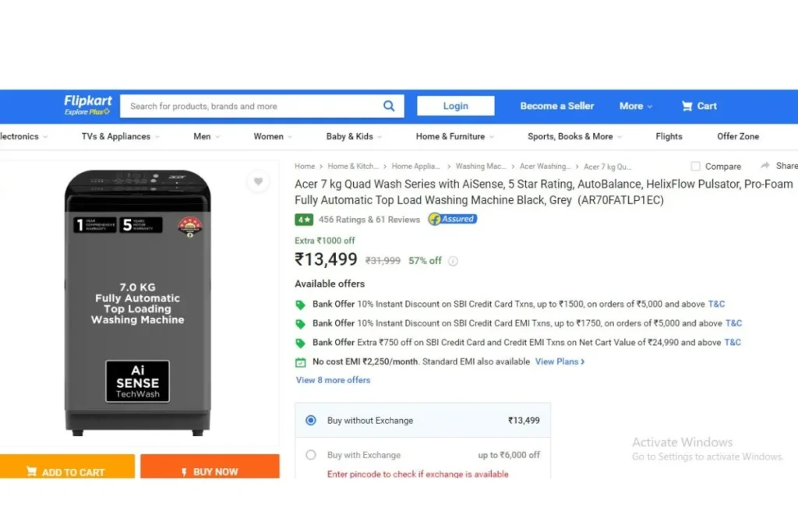The width and height of the screenshot is (798, 532).
Task: Open the Offer Zone menu item
Action: coord(738,136)
